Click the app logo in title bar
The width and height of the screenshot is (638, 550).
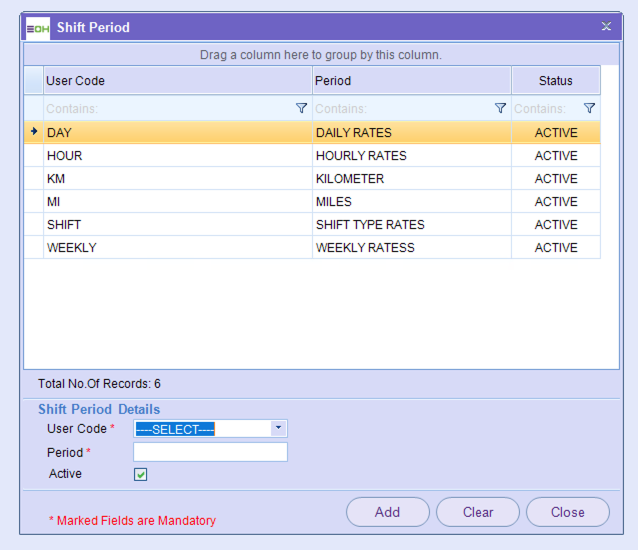pyautogui.click(x=37, y=28)
